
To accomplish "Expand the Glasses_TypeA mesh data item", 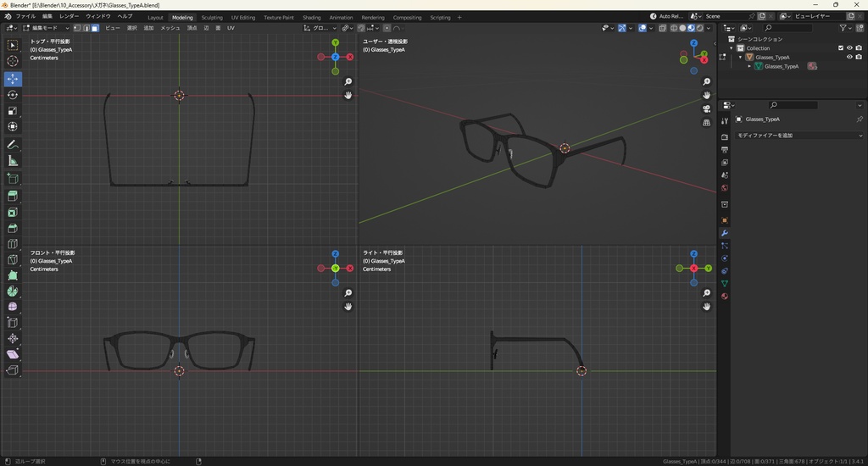I will coord(749,66).
